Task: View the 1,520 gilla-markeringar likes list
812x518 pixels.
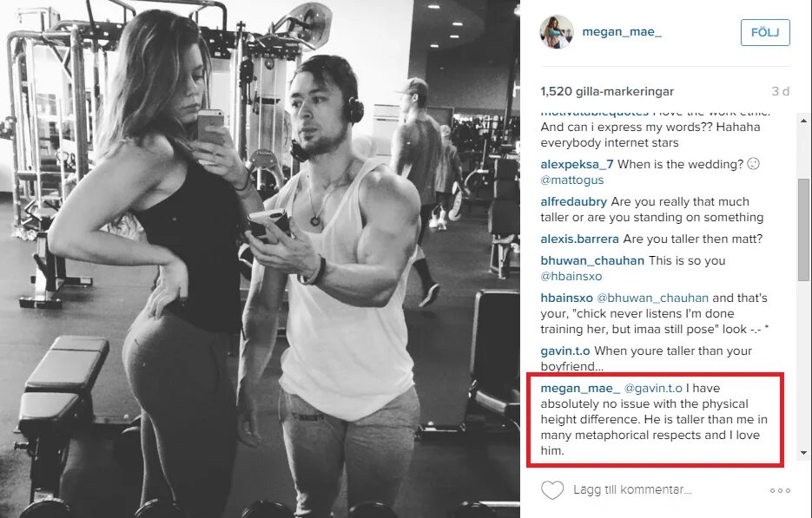Action: tap(607, 92)
